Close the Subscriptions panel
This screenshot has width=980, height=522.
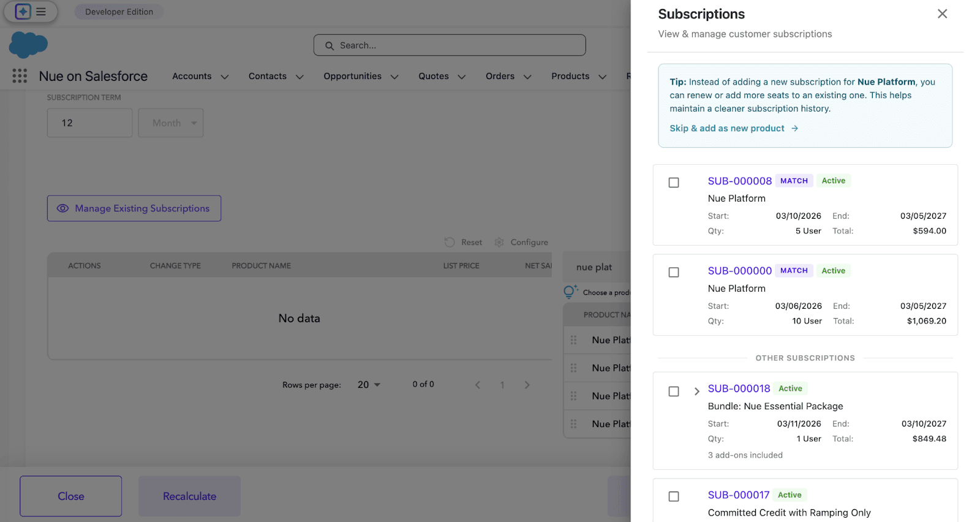pos(942,13)
